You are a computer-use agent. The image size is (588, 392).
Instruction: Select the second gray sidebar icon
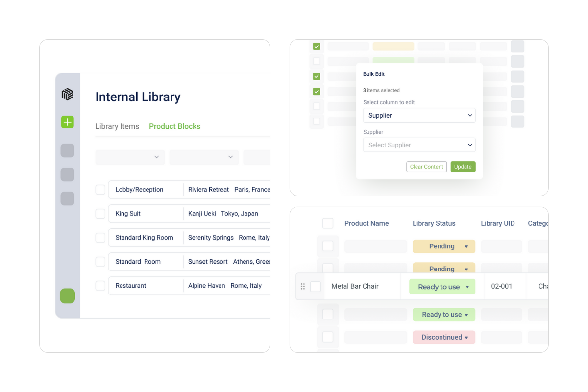(67, 174)
